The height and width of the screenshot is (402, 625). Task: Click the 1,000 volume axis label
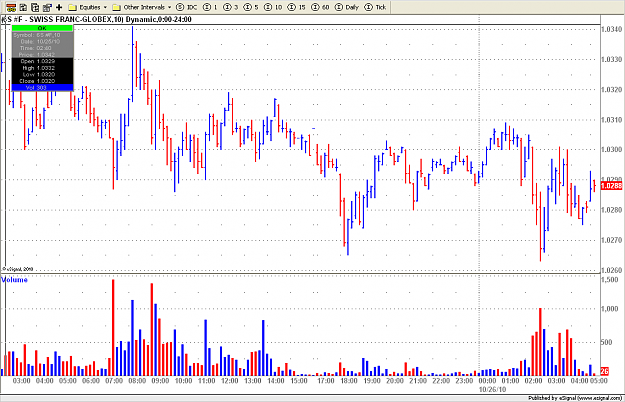click(x=610, y=309)
